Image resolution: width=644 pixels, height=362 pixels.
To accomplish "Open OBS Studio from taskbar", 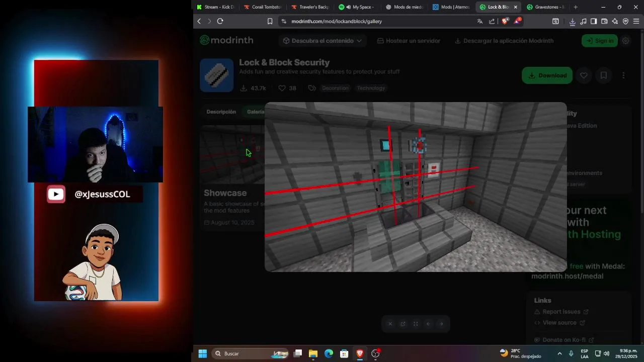I will coord(375,353).
